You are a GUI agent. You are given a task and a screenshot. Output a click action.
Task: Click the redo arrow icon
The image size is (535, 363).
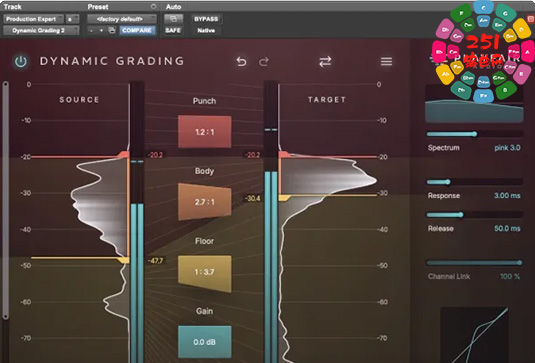(x=263, y=62)
